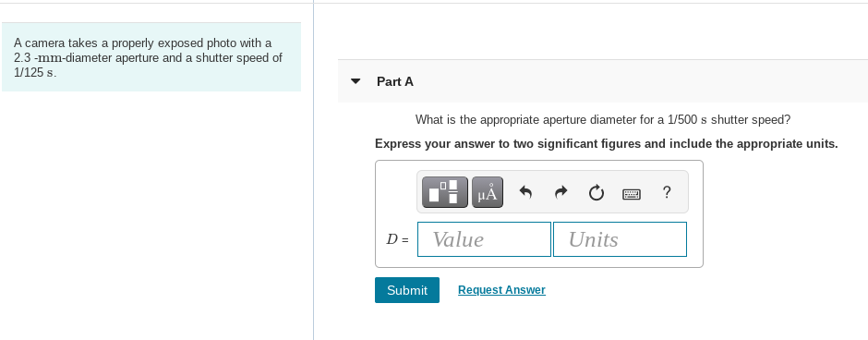Screen dimensions: 868x340
Task: Click the Part A heading label
Action: pos(394,81)
